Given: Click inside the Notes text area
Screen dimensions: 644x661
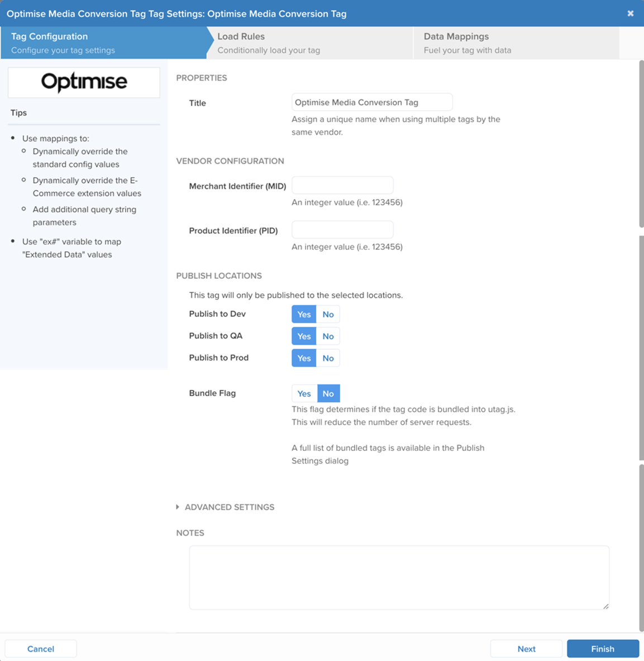Looking at the screenshot, I should point(399,577).
